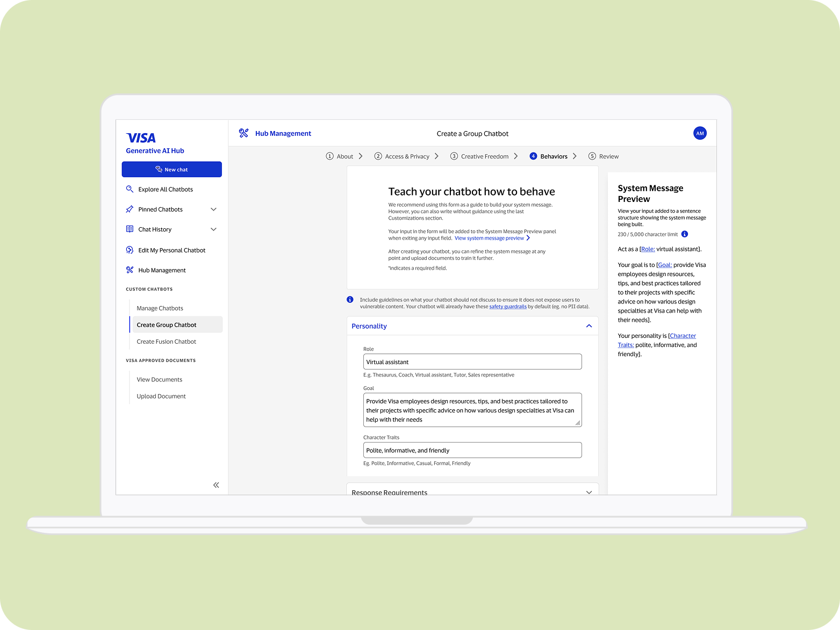The width and height of the screenshot is (840, 630).
Task: Click the header Hub Management tools icon
Action: tap(244, 133)
